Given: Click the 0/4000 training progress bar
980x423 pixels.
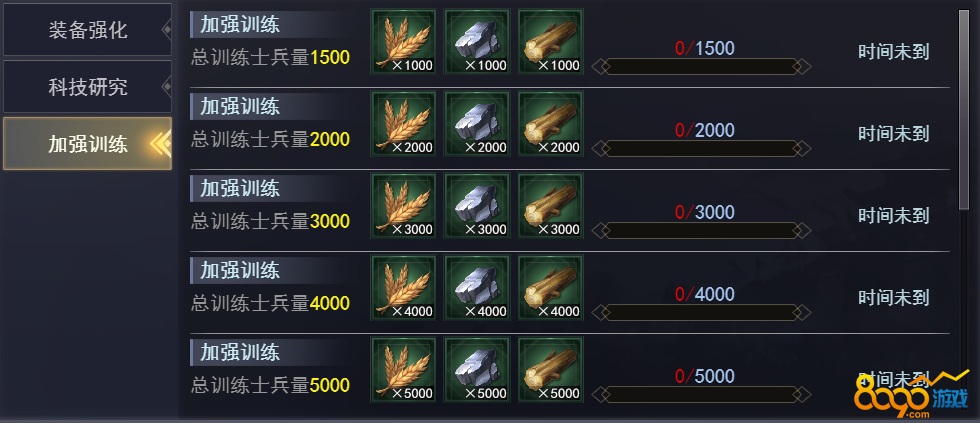Looking at the screenshot, I should pyautogui.click(x=701, y=312).
